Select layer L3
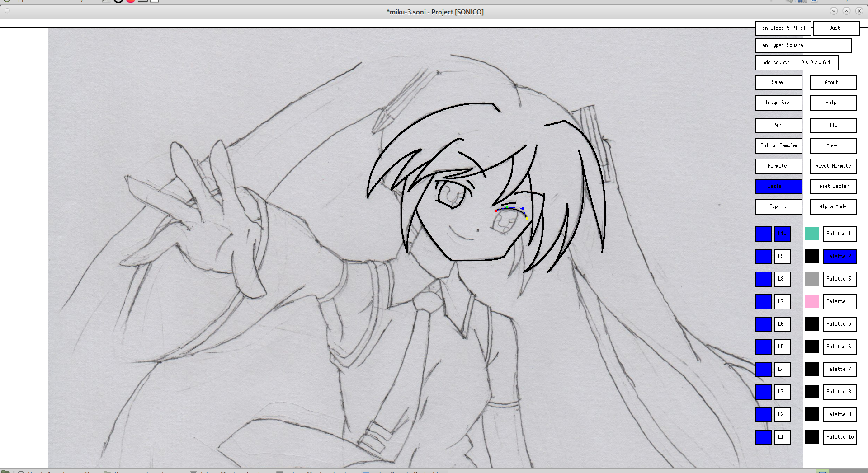 [x=782, y=392]
